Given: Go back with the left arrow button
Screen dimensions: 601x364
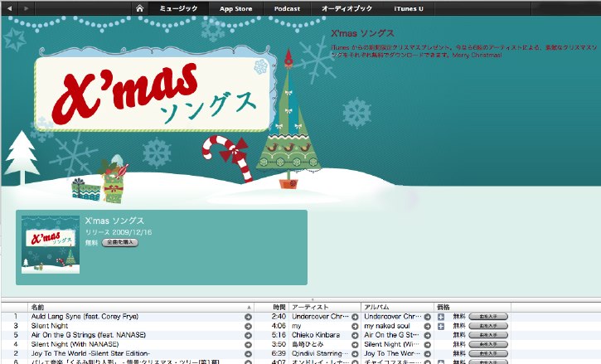Looking at the screenshot, I should pos(10,8).
